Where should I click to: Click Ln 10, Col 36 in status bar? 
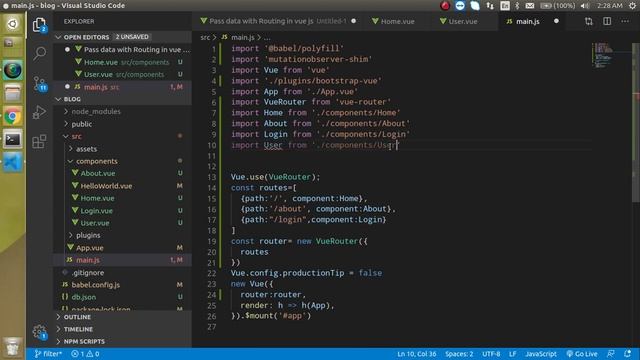(417, 354)
